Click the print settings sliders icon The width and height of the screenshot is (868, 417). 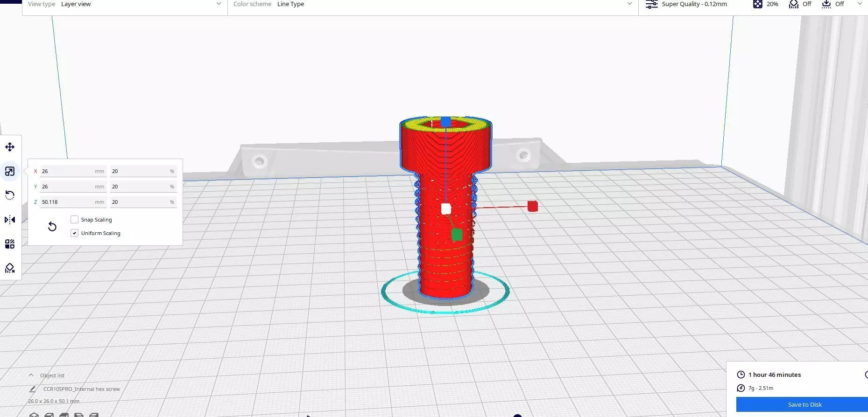[651, 4]
